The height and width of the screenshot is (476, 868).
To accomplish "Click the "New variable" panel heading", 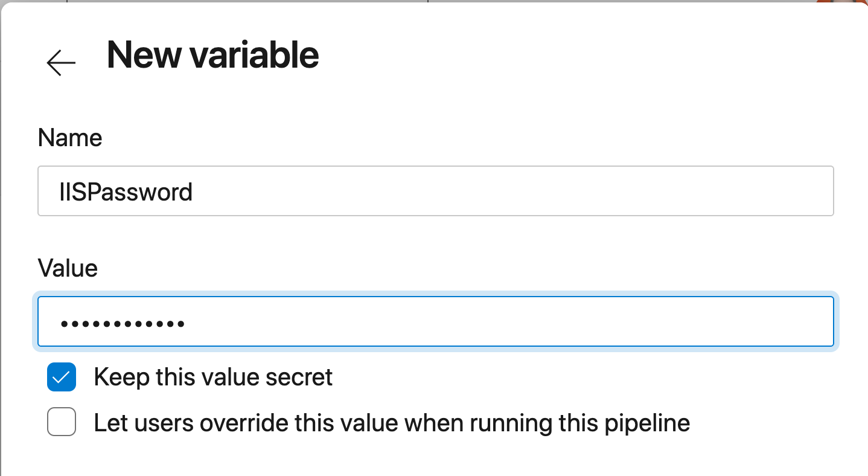I will [212, 56].
